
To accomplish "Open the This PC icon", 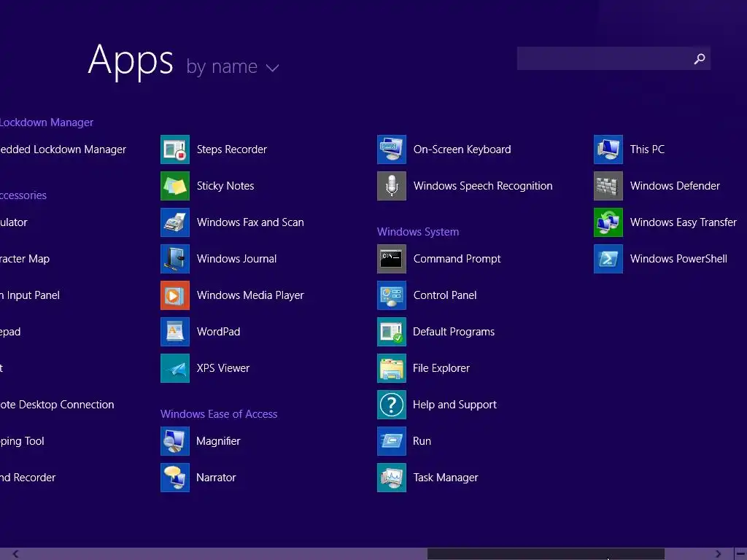I will tap(608, 149).
